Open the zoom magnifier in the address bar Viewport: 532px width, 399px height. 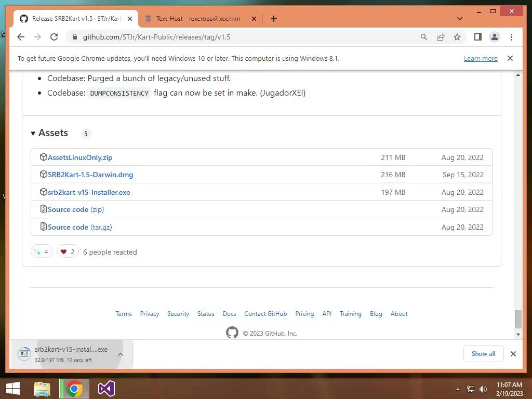click(x=424, y=37)
